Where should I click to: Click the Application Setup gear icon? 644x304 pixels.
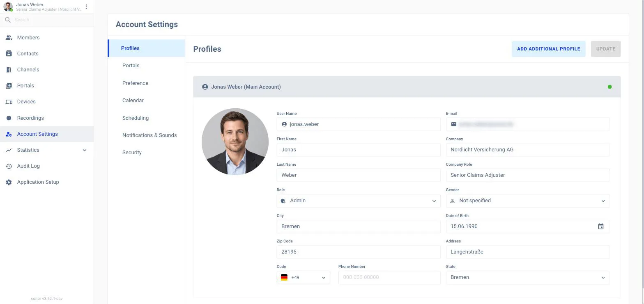pyautogui.click(x=9, y=182)
